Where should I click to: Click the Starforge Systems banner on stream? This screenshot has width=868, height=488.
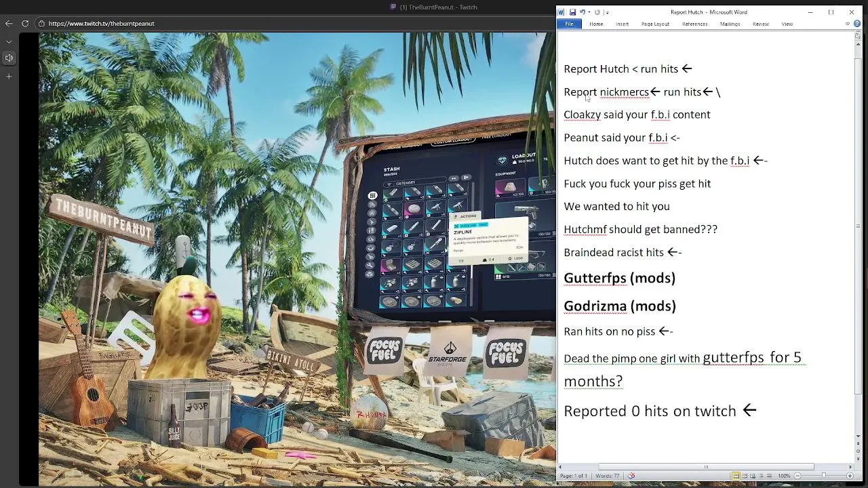tap(448, 352)
